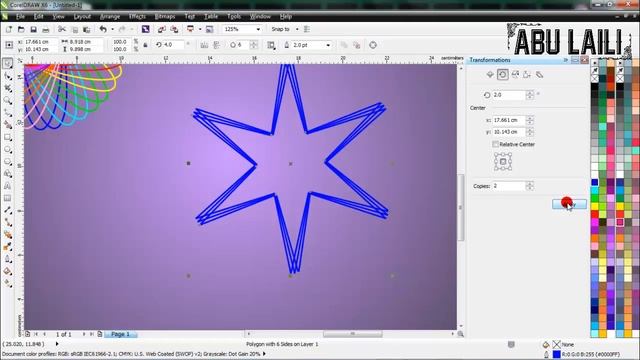
Task: Select the Outline Pen tool in the toolbox
Action: (x=8, y=259)
